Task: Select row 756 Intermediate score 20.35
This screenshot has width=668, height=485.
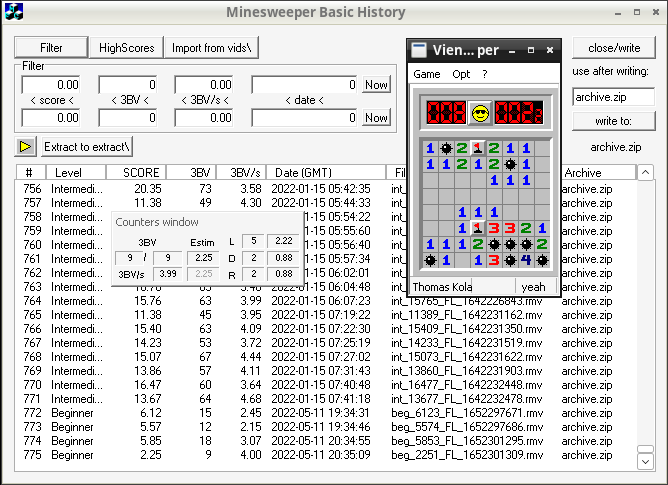Action: tap(326, 188)
